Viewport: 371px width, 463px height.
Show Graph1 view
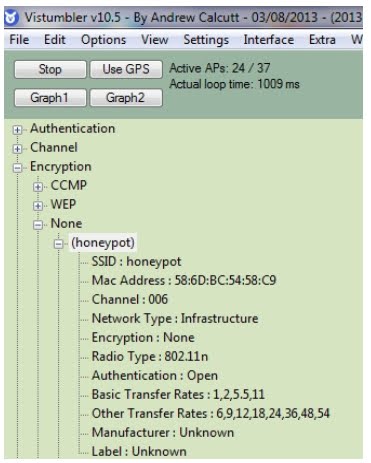pyautogui.click(x=50, y=98)
